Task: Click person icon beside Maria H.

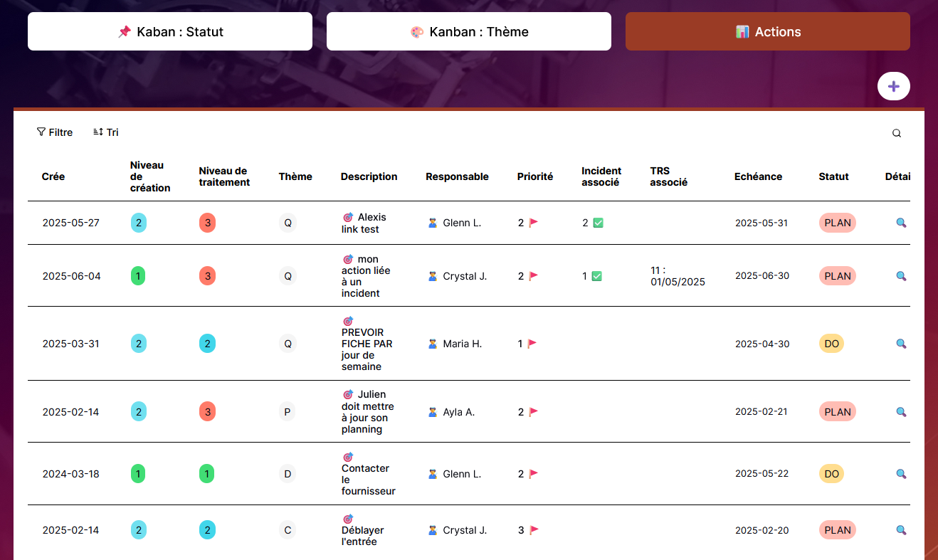Action: [433, 344]
